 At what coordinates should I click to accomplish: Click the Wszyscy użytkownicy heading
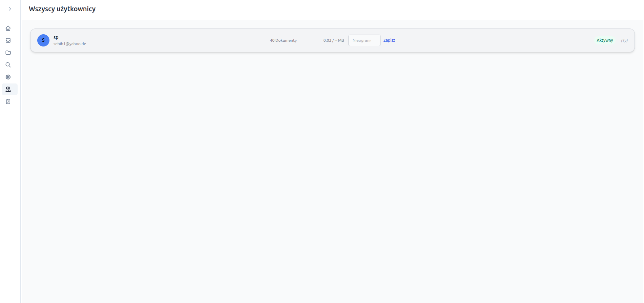(62, 9)
